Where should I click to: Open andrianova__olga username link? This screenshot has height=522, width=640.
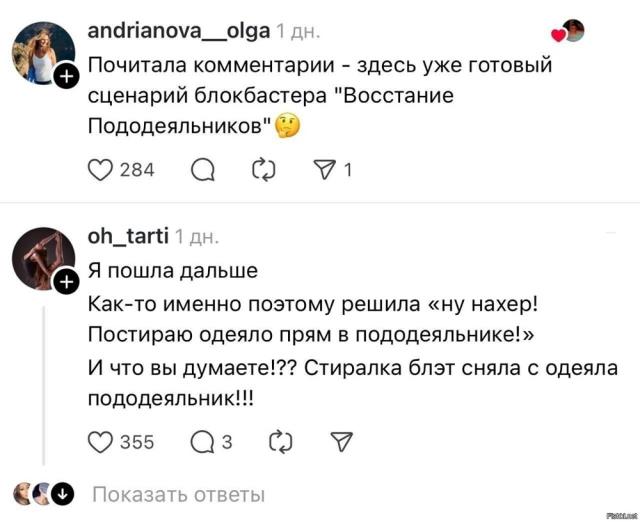[x=179, y=31]
